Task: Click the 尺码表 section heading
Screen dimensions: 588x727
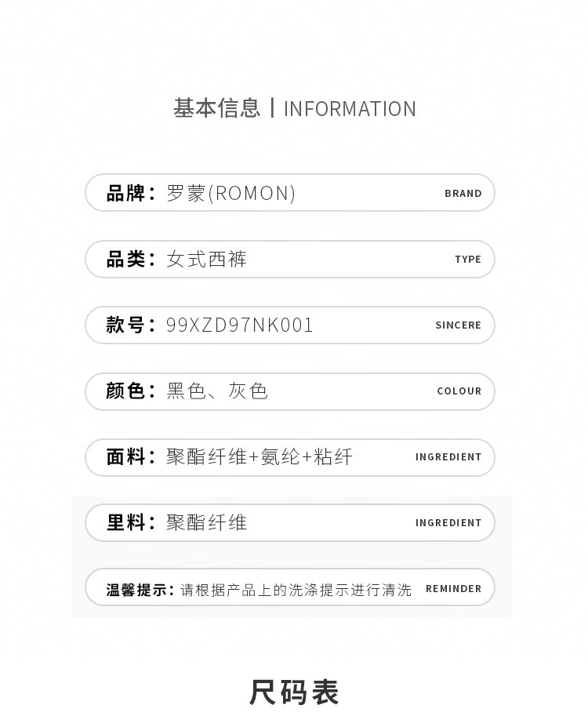Action: [294, 692]
